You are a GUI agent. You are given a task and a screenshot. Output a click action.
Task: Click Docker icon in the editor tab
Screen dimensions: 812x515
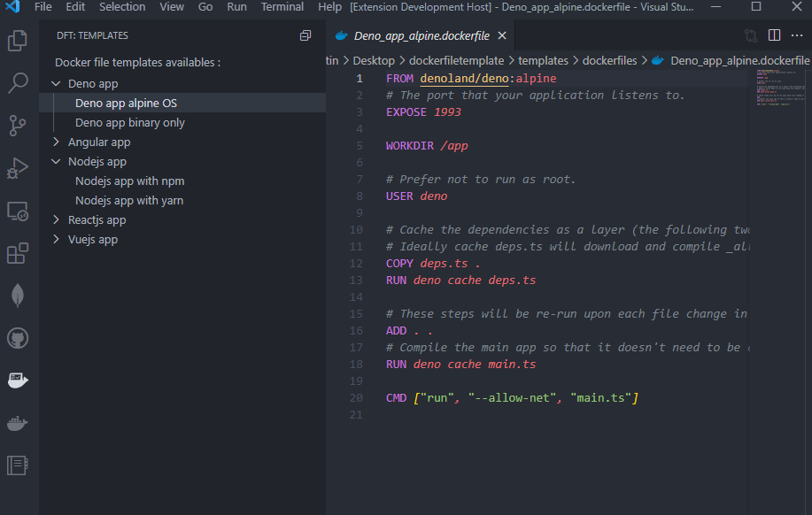[341, 35]
